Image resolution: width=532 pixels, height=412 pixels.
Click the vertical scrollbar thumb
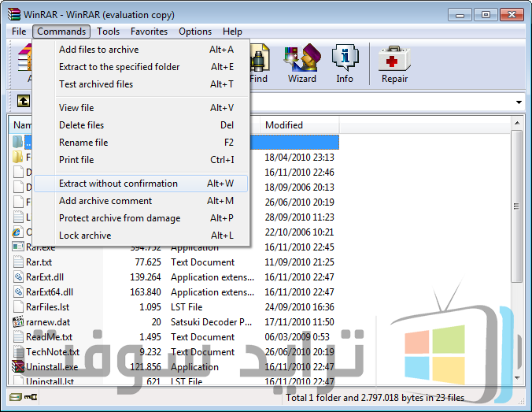tap(517, 206)
